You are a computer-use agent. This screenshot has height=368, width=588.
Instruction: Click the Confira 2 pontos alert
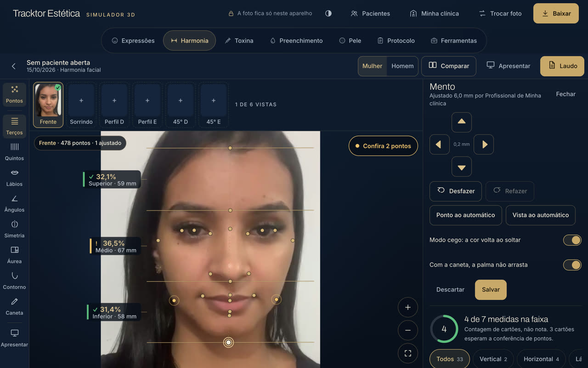coord(383,146)
